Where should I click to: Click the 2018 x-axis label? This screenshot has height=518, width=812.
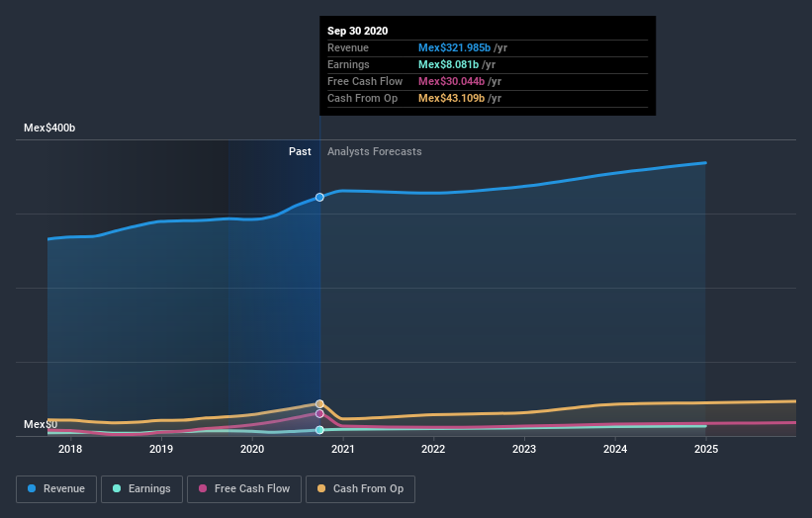pyautogui.click(x=70, y=449)
